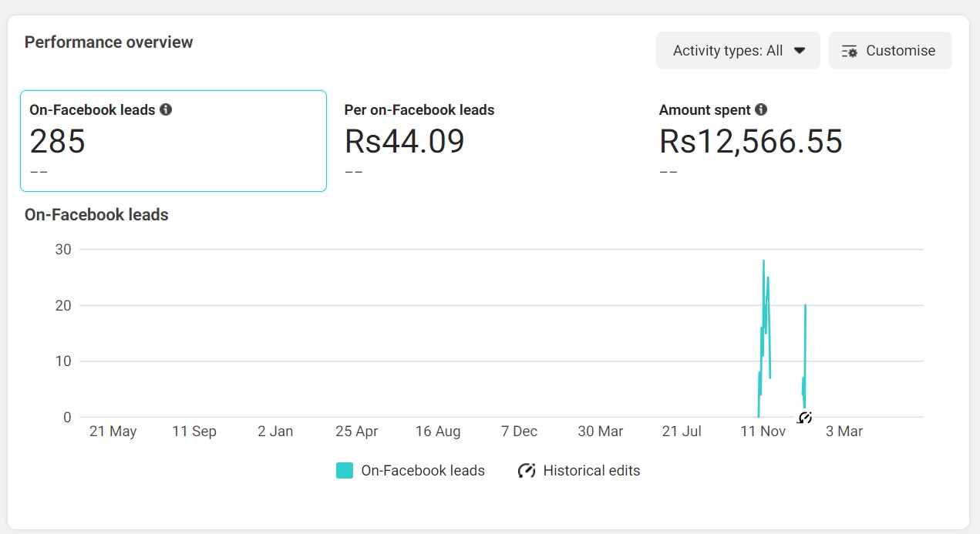This screenshot has width=980, height=534.
Task: Click the Customise sliders-and-gear icon
Action: click(850, 51)
